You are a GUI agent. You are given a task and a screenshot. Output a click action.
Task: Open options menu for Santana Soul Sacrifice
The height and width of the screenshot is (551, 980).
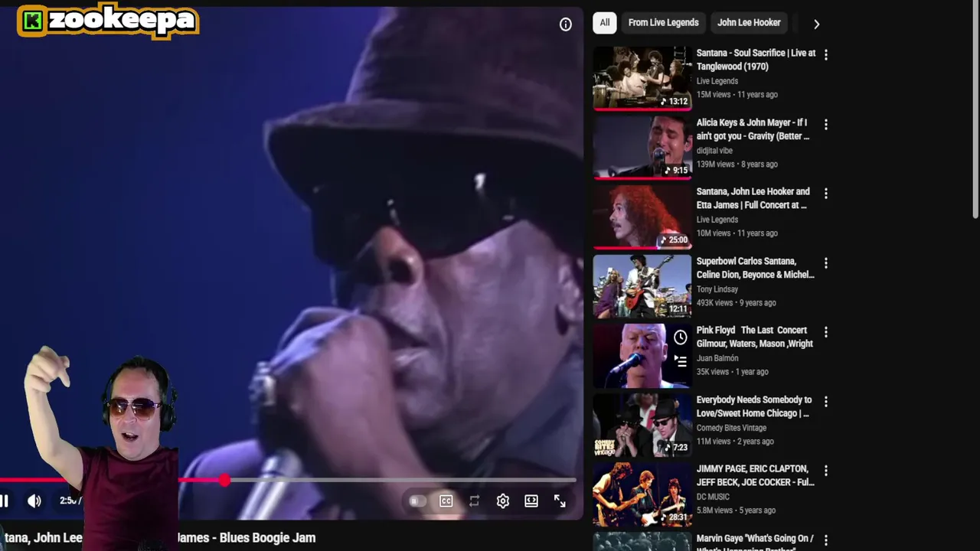[825, 55]
